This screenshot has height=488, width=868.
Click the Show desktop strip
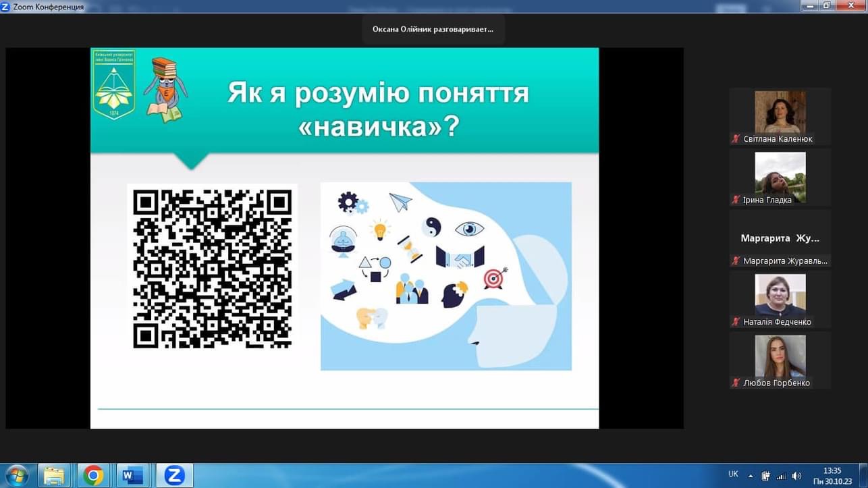[x=863, y=476]
